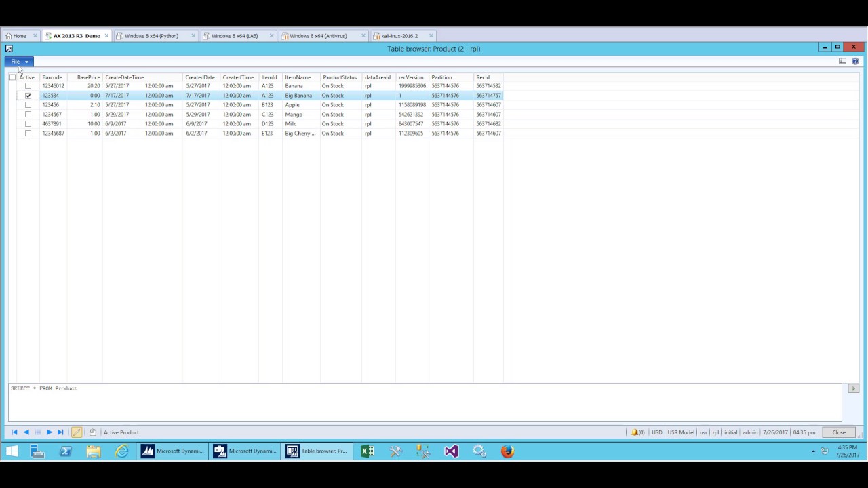
Task: Open Windows Start button
Action: pos(12,451)
